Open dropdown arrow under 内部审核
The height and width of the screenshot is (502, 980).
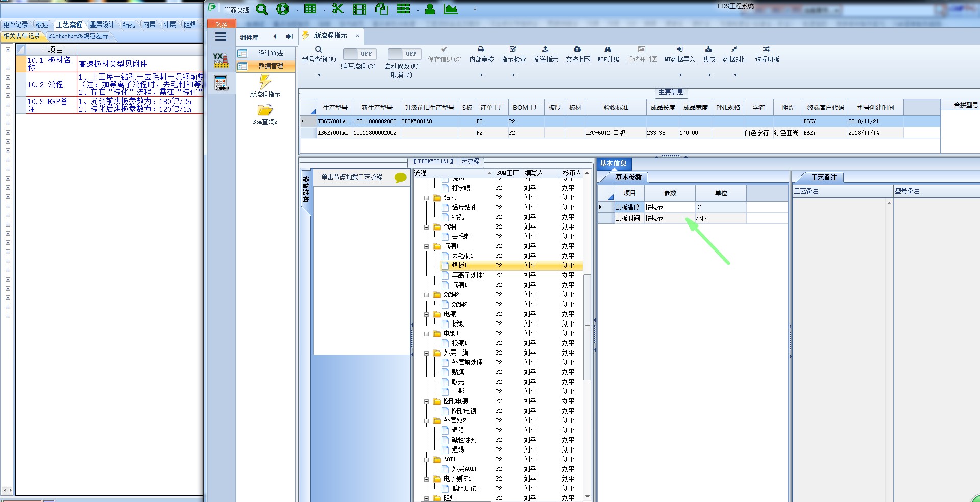[x=481, y=75]
